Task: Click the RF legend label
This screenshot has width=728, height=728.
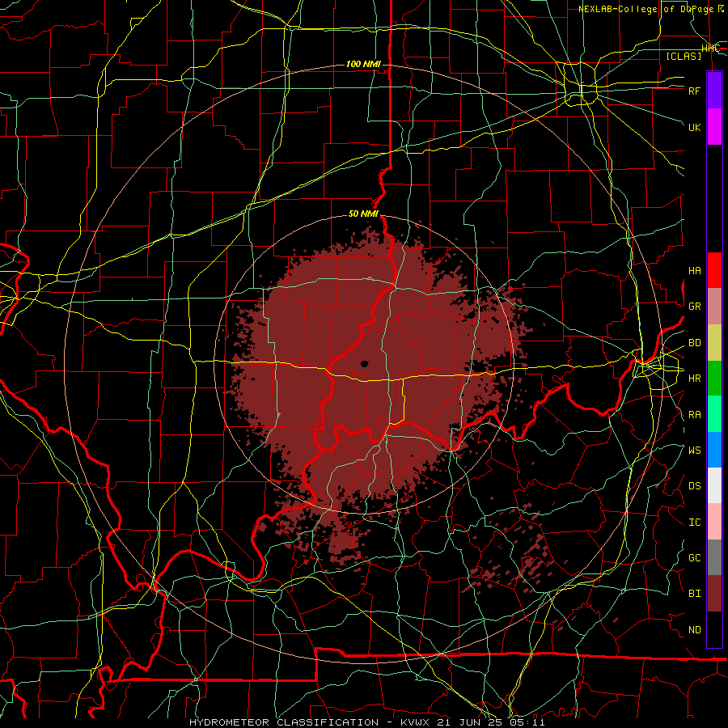Action: coord(695,91)
